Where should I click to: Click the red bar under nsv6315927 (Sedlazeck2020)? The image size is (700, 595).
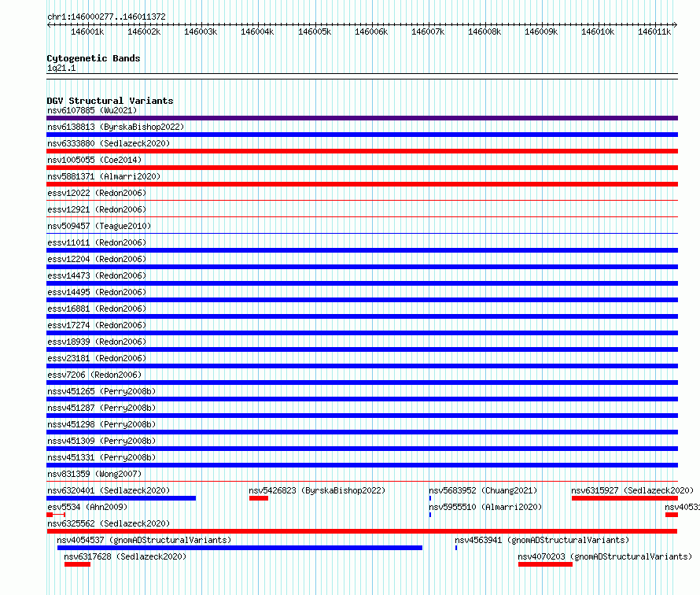pos(625,498)
